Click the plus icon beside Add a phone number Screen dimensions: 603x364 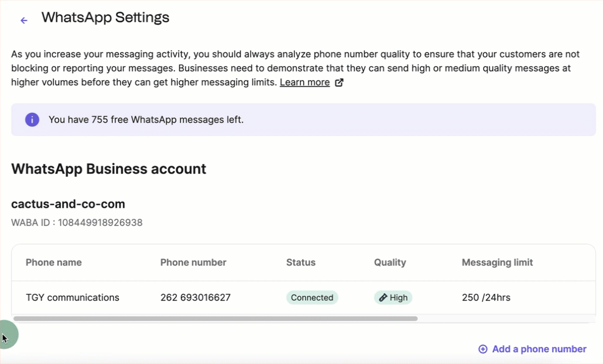[482, 349]
